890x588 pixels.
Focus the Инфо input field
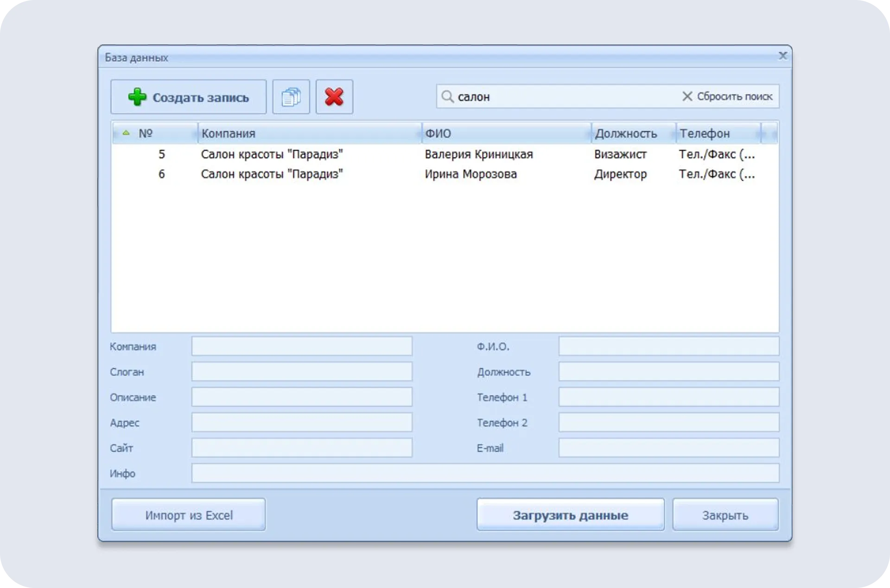pyautogui.click(x=485, y=473)
